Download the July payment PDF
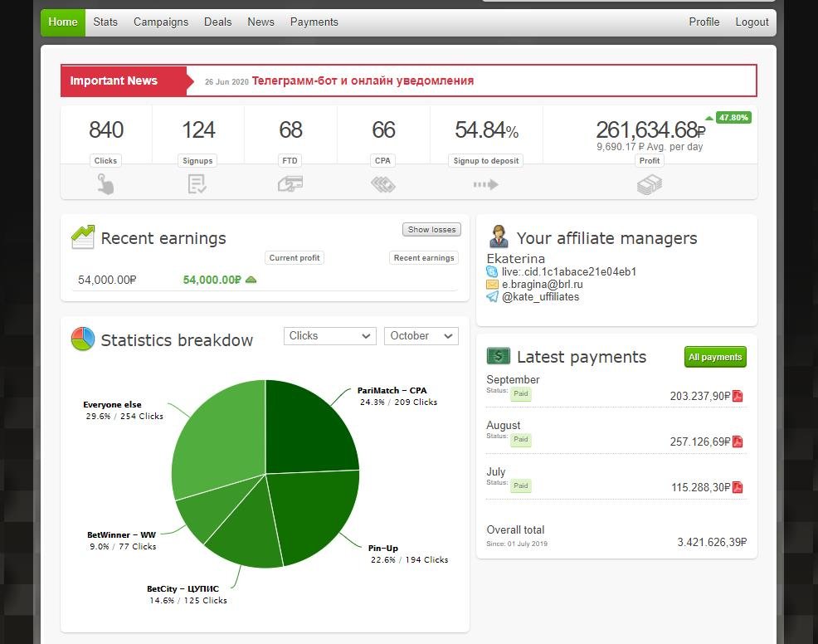Viewport: 818px width, 644px height. (738, 487)
